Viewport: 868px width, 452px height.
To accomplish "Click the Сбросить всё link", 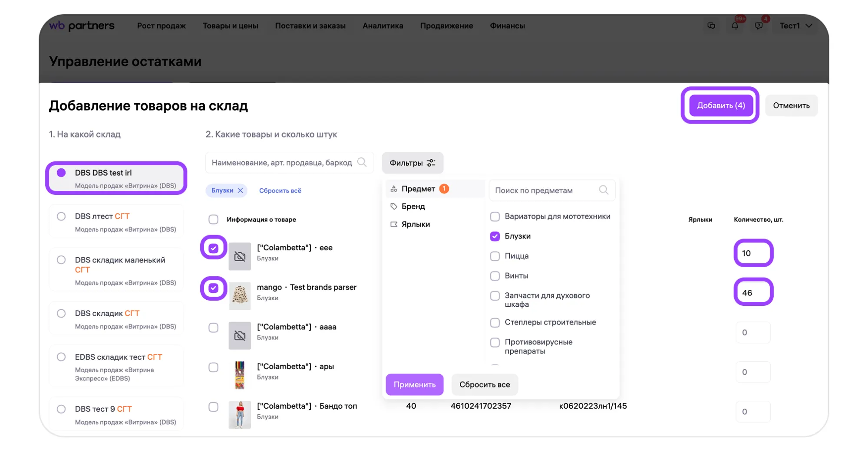I will click(x=280, y=190).
